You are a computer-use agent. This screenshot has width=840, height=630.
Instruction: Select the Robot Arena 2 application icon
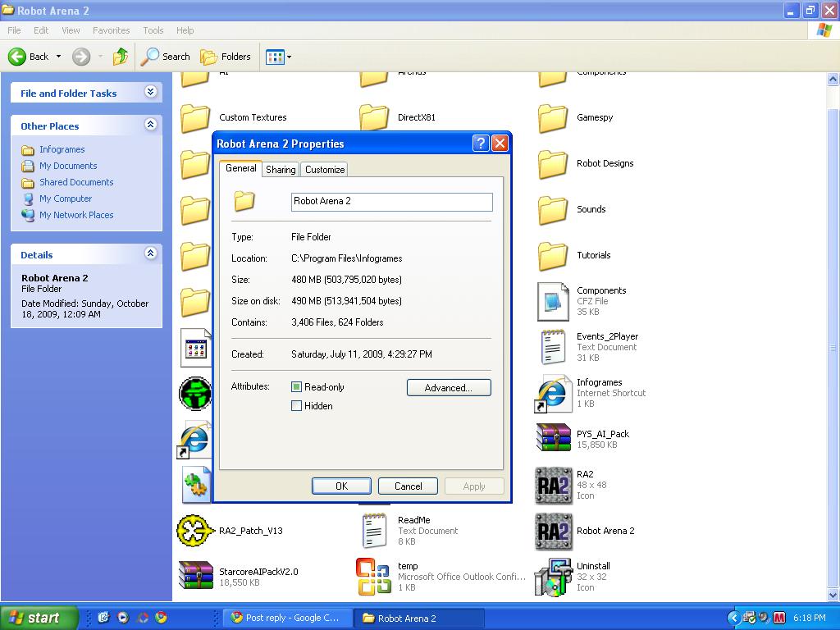585,532
